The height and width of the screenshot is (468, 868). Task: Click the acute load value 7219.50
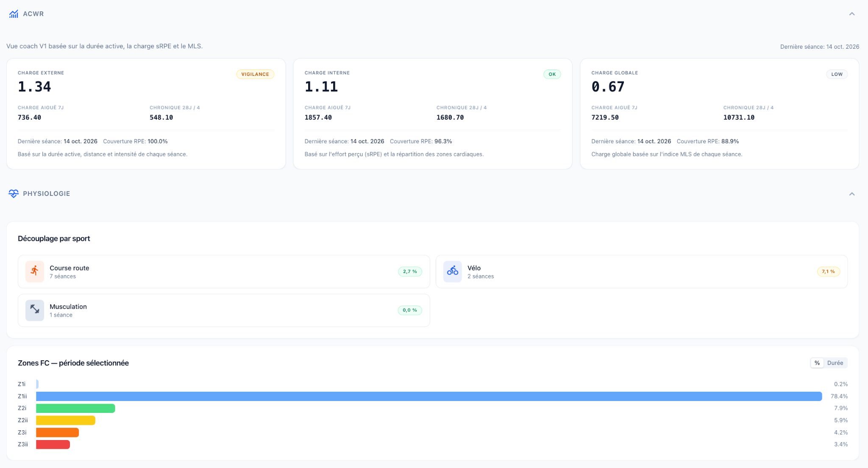[x=605, y=117]
